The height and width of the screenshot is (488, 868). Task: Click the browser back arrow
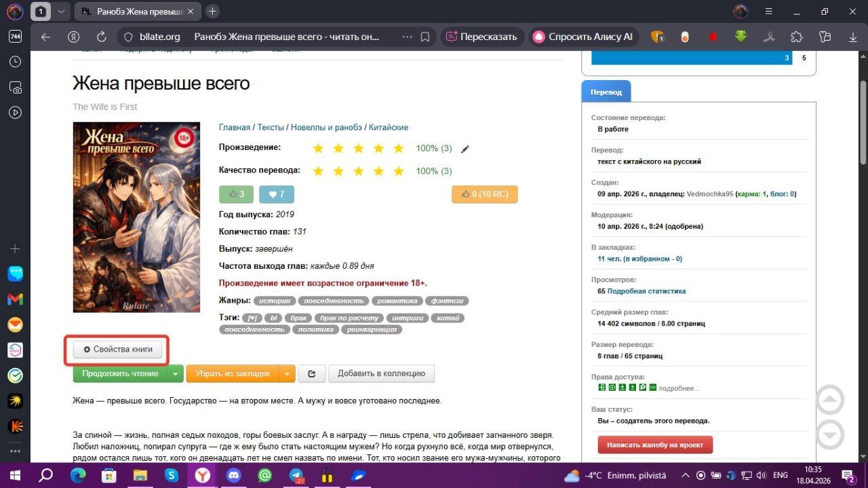tap(45, 37)
